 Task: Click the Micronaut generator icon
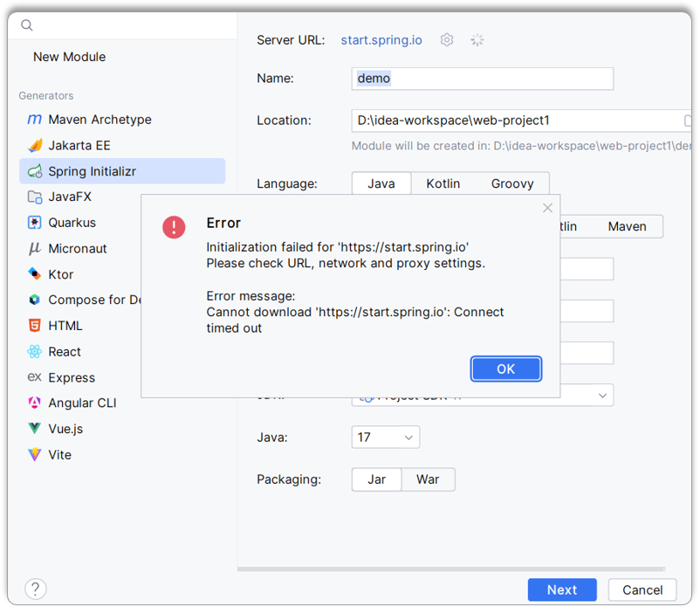34,249
